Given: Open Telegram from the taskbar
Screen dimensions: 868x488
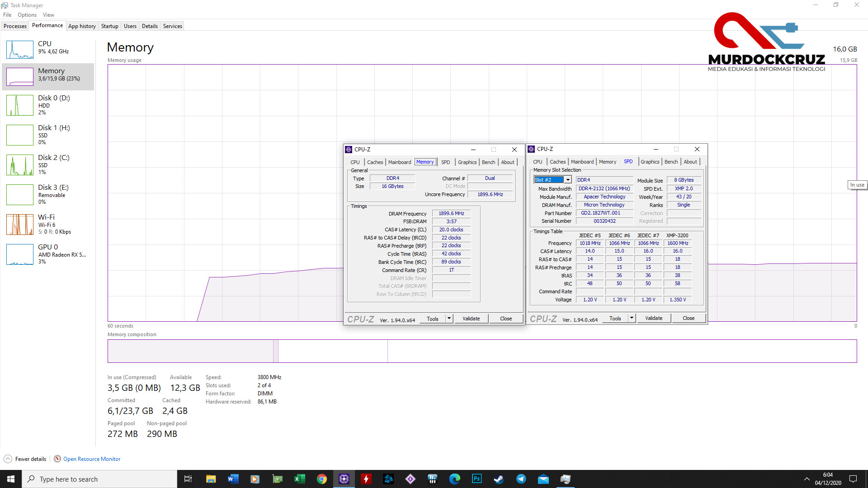Looking at the screenshot, I should point(521,479).
